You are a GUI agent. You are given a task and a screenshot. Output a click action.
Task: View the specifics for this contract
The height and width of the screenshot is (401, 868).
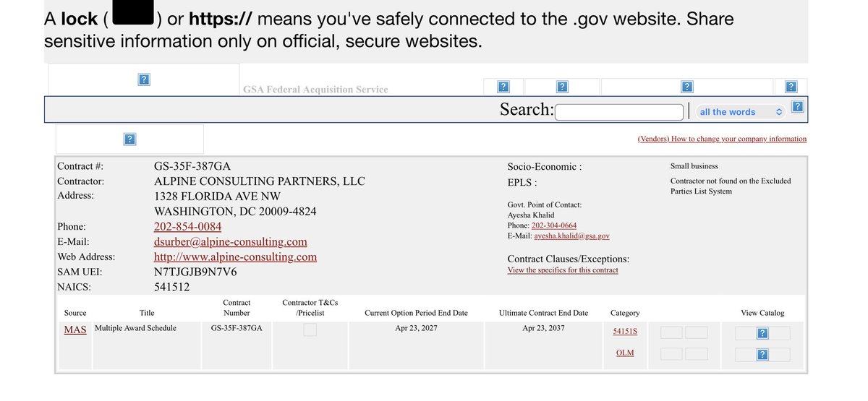pos(563,270)
